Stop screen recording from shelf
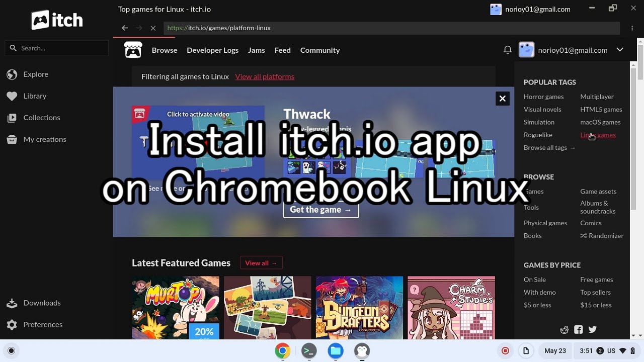644x362 pixels. 506,351
